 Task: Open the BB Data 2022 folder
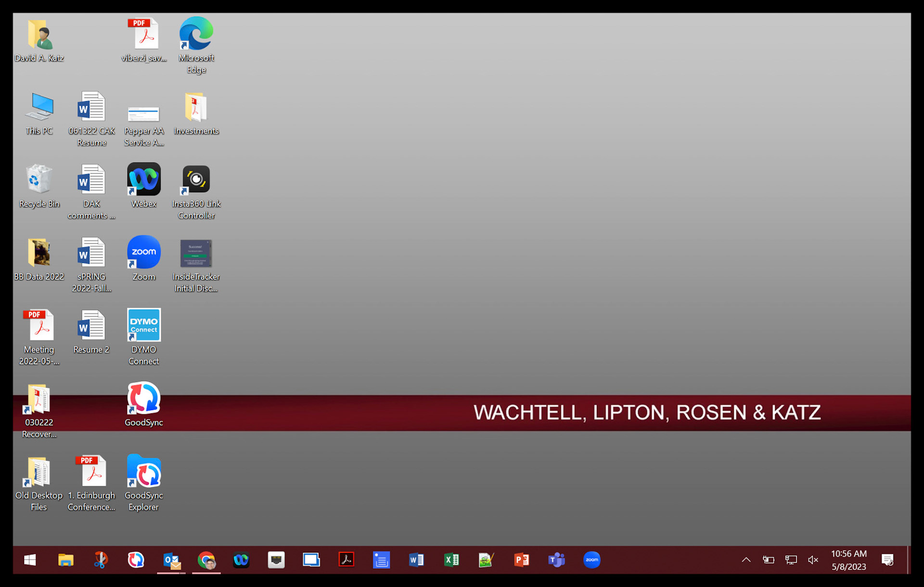(x=39, y=260)
